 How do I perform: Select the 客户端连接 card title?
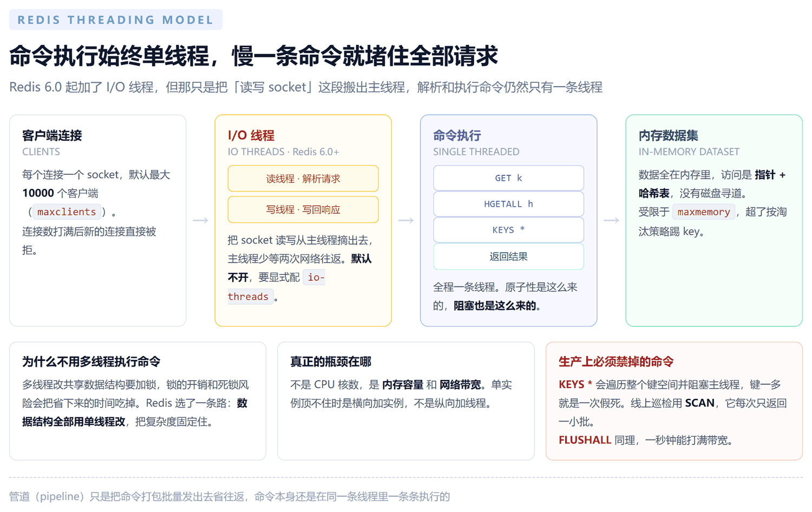click(x=52, y=135)
